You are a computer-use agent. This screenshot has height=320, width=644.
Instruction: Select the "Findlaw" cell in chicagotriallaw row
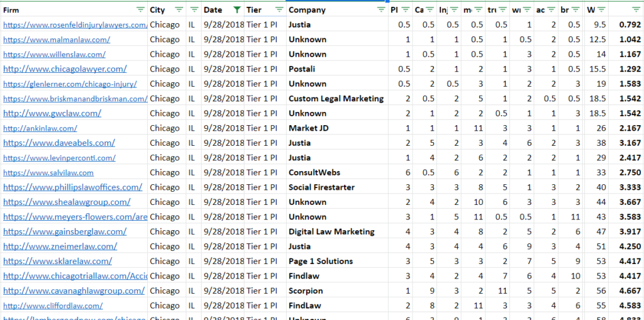pyautogui.click(x=304, y=276)
